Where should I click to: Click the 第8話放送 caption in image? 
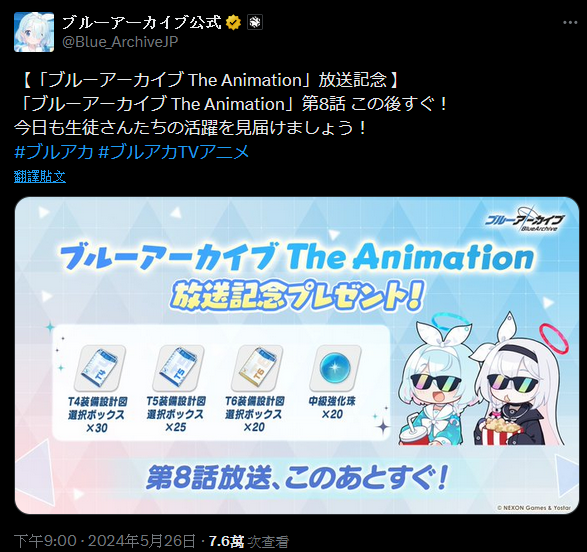(x=297, y=477)
